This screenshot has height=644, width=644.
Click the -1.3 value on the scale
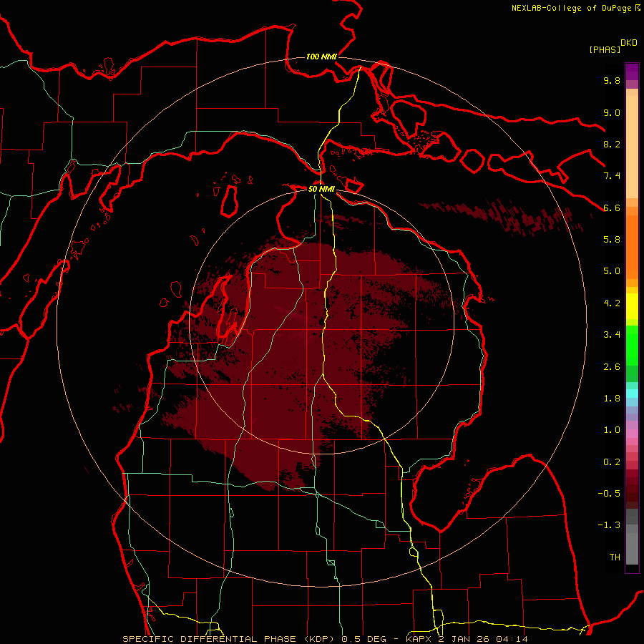[x=609, y=525]
